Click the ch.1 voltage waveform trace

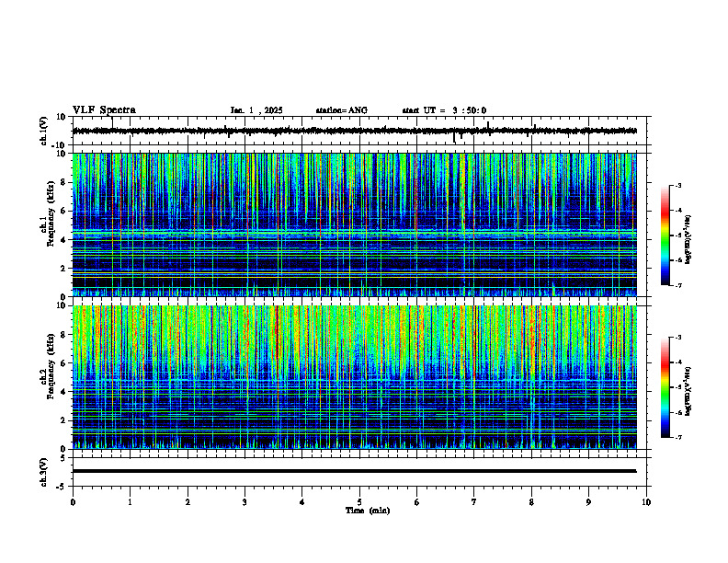(354, 131)
